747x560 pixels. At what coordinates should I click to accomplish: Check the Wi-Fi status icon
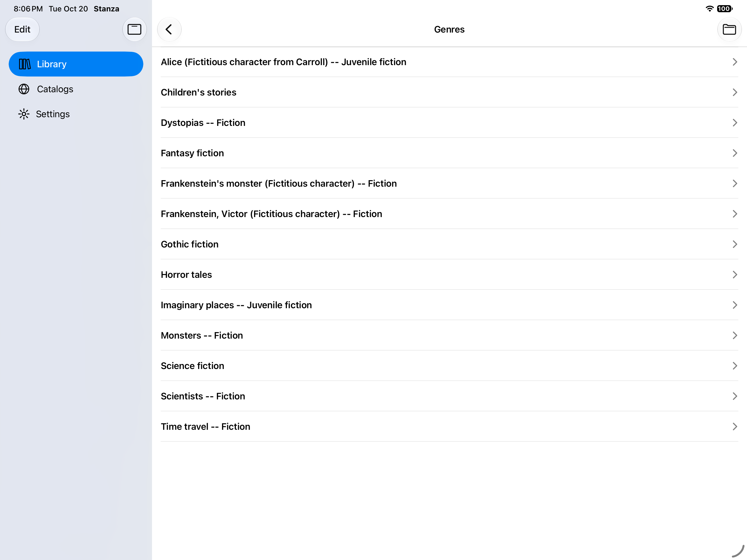tap(710, 9)
